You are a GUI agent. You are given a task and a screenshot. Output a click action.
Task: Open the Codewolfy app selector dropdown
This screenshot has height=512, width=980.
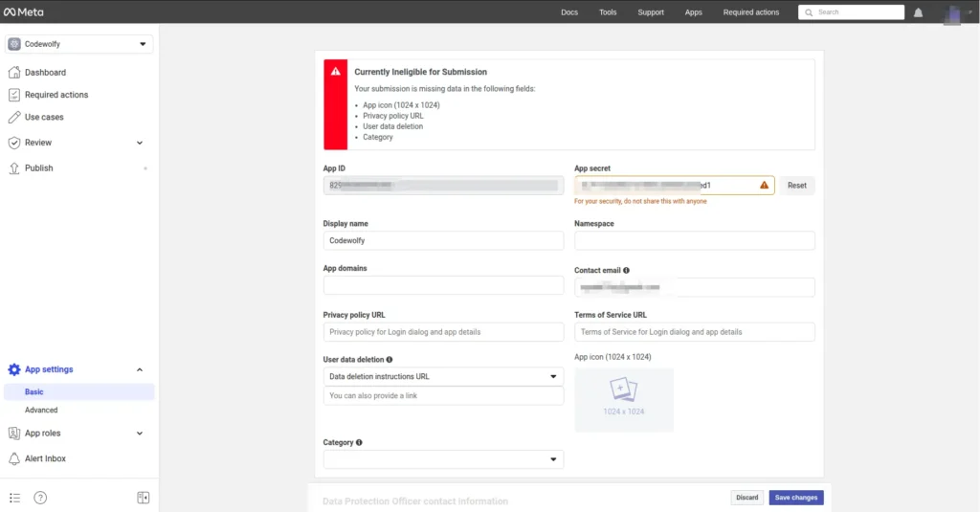(79, 44)
